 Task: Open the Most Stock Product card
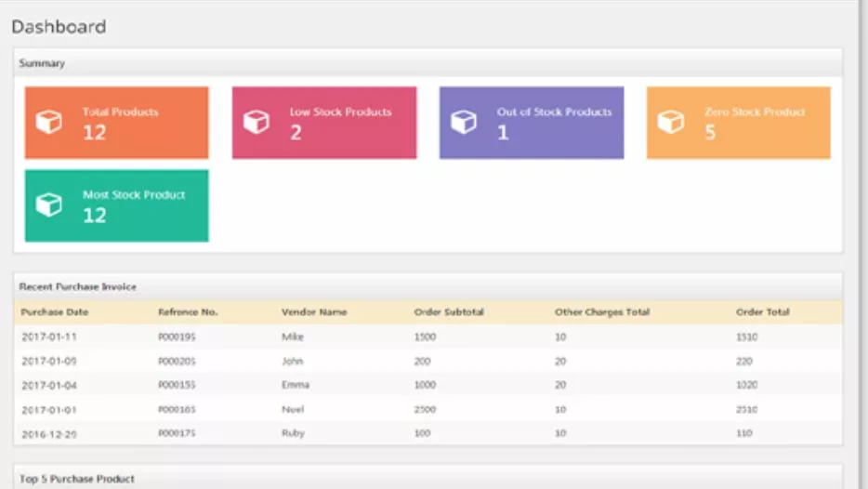coord(117,205)
